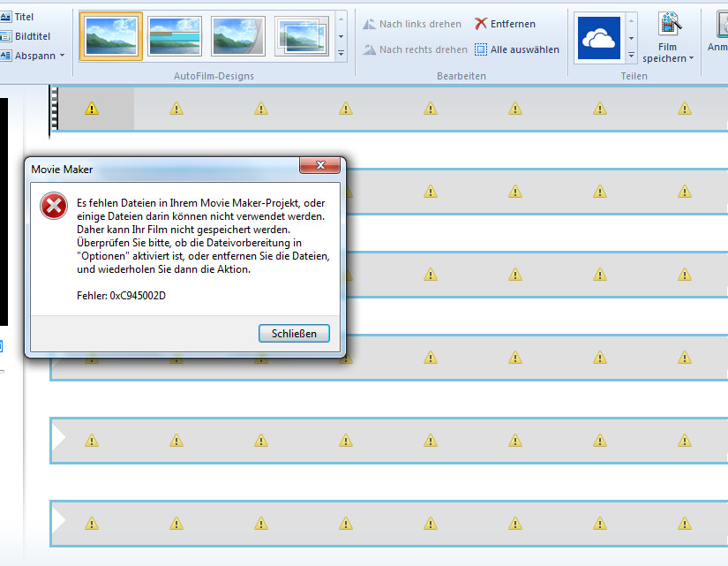Select the fourth AutoFilm design with stacked frames
Viewport: 728px width, 566px height.
coord(302,36)
